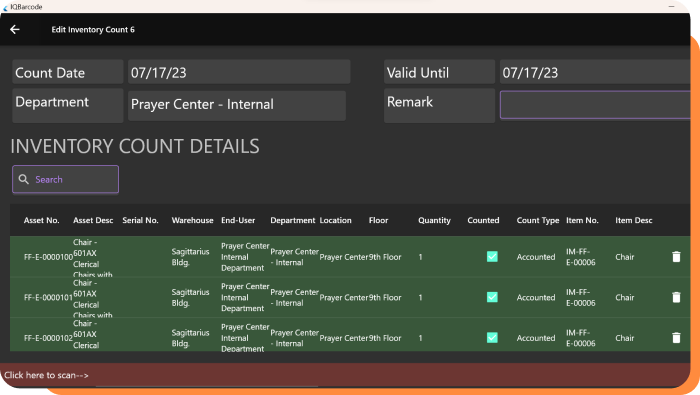Select asset number FF-E-0000101 cell
Viewport: 700px width, 395px height.
(x=48, y=298)
